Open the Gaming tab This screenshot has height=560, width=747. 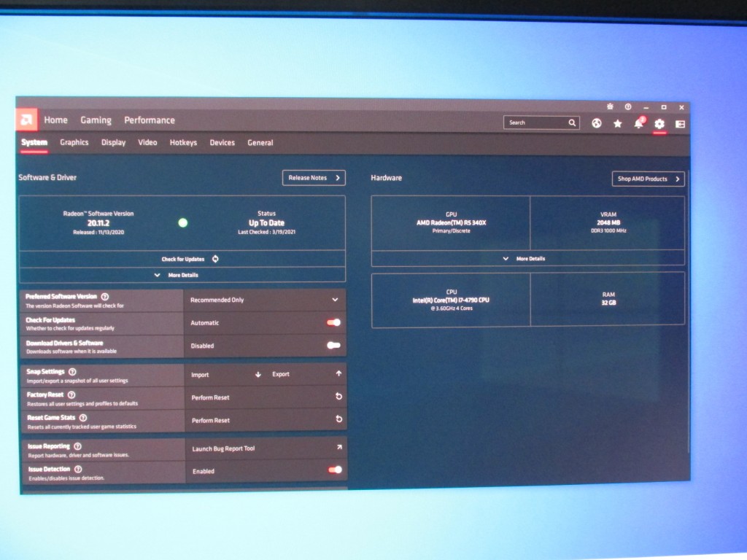pyautogui.click(x=96, y=120)
